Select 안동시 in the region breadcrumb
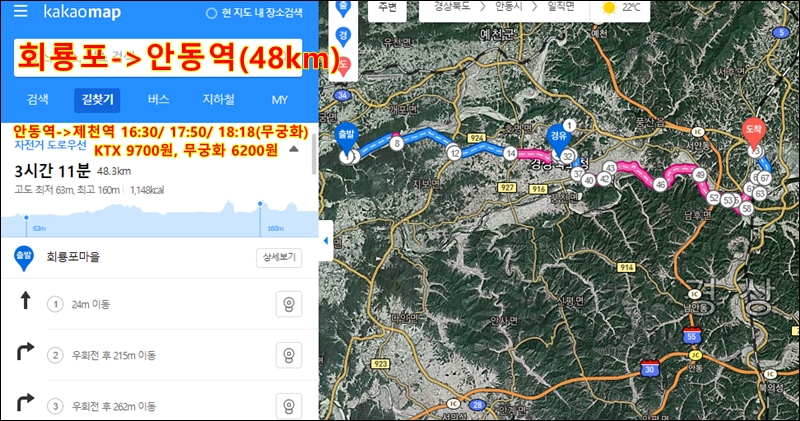This screenshot has width=800, height=421. coord(509,7)
